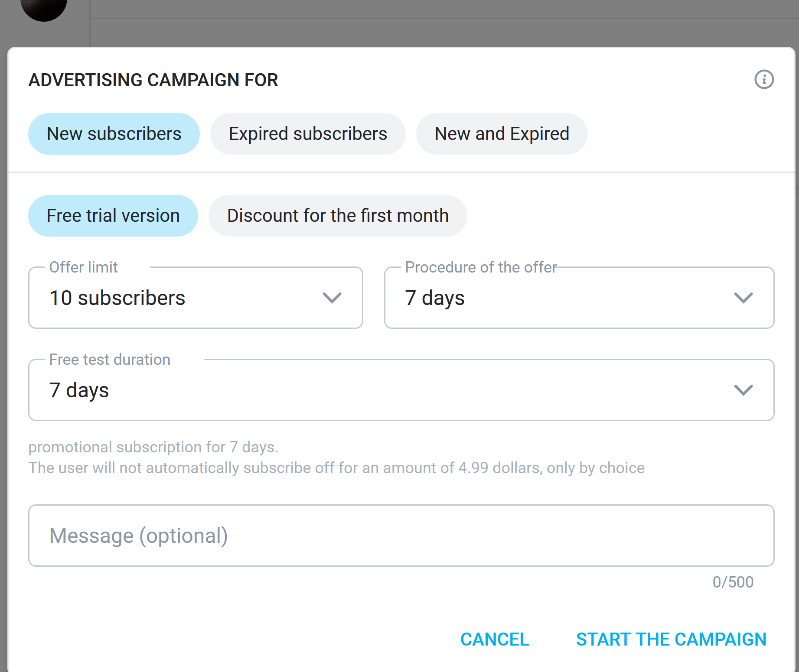Expand the Procedure of the offer chevron
This screenshot has height=672, width=799.
click(x=743, y=298)
